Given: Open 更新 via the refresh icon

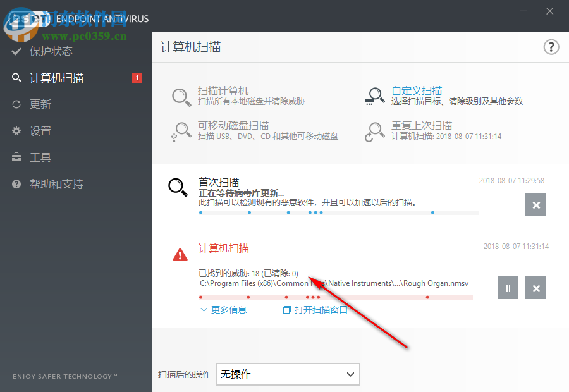Looking at the screenshot, I should click(x=16, y=104).
